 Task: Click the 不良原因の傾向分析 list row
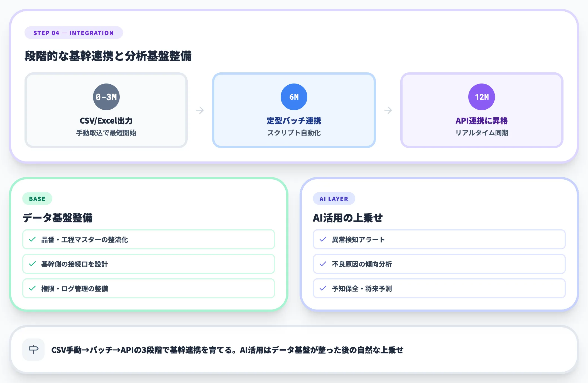click(x=439, y=264)
